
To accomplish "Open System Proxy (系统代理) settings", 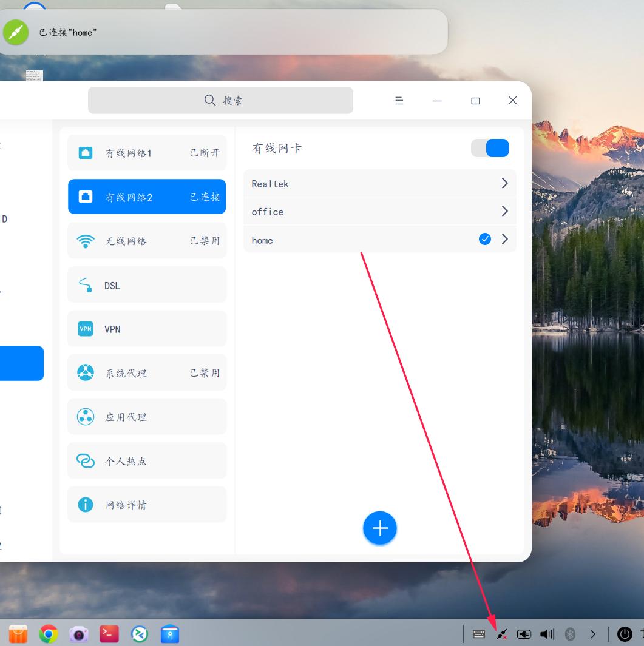I will point(147,372).
